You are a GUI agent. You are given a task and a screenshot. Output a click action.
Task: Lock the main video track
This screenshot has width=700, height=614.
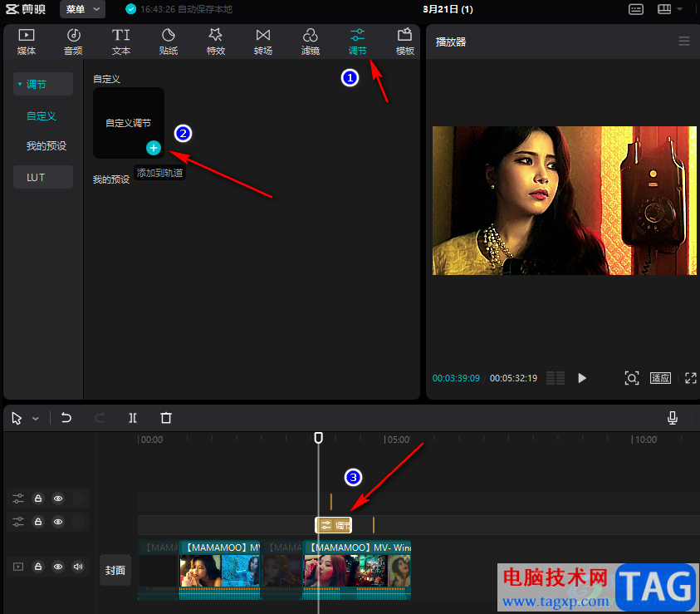(38, 567)
